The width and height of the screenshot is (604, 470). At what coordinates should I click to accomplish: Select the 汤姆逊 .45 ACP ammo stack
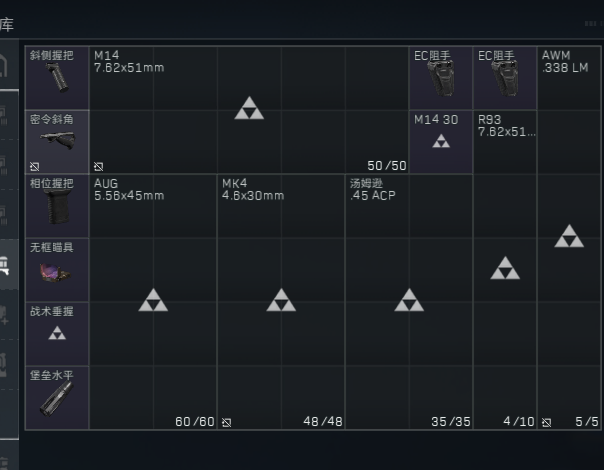tap(409, 302)
